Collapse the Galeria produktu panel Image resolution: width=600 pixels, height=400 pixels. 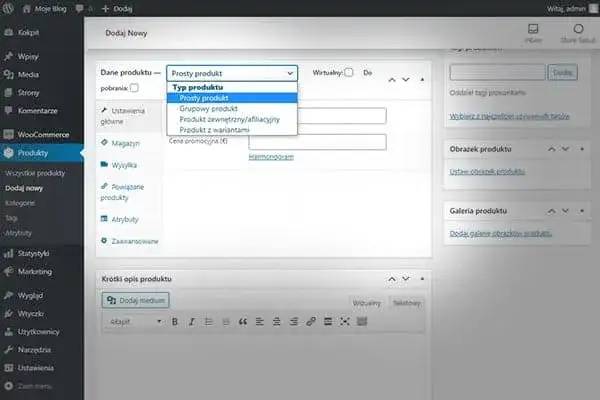tap(582, 211)
